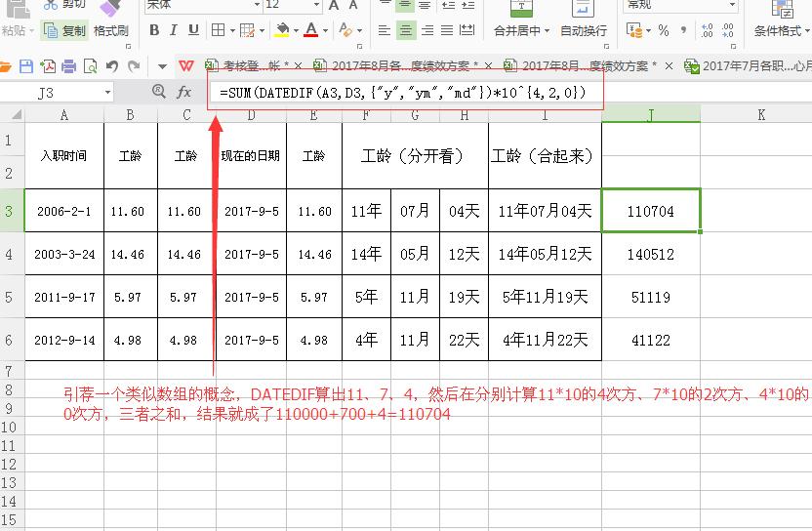Open Conditional Formatting (条件格式)
Viewport: 812px width, 531px height.
point(782,30)
